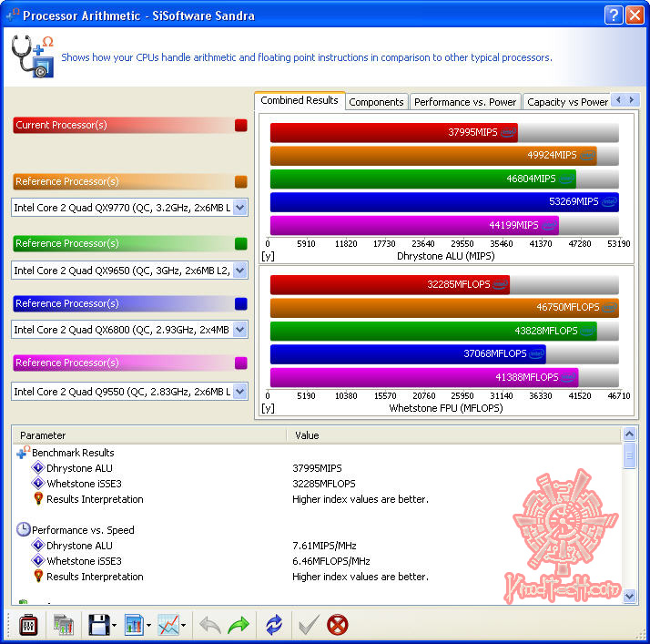Select the 6.46MFLOPS/MHz value cell

tap(331, 561)
